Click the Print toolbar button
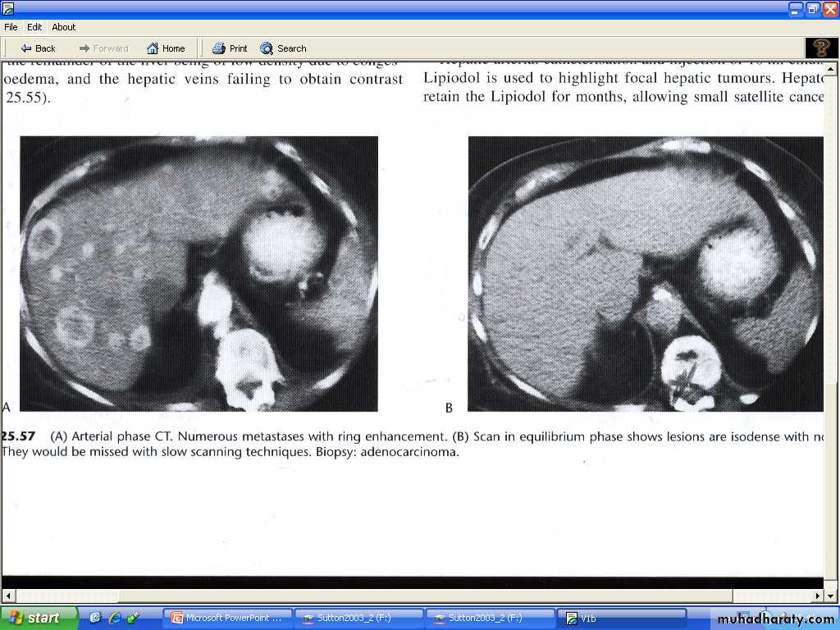The height and width of the screenshot is (630, 840). click(230, 48)
